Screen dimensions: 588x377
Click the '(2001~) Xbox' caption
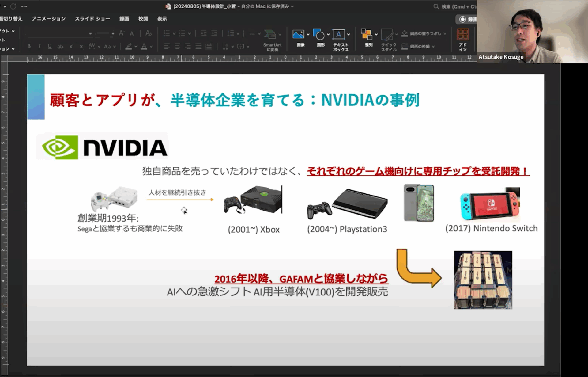[254, 230]
